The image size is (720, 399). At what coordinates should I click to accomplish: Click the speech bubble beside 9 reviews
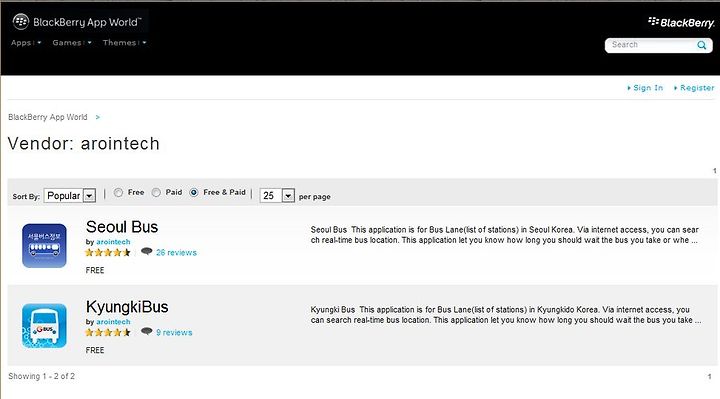click(x=146, y=331)
